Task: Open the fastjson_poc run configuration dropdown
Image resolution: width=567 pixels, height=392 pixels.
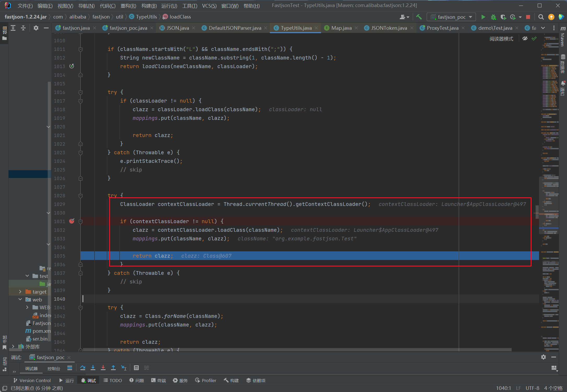Action: coord(451,17)
